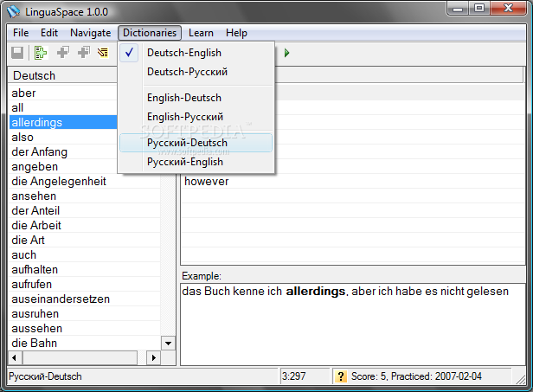Open the Learn menu

(x=201, y=33)
